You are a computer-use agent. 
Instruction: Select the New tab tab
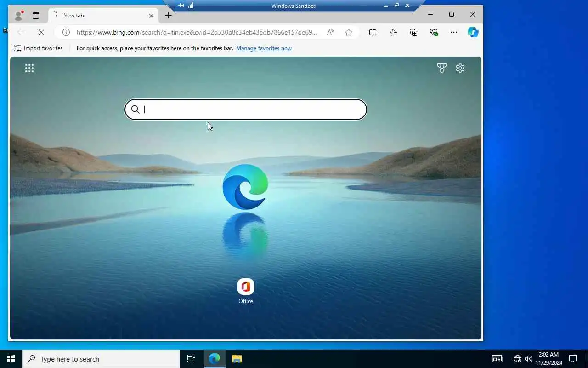103,16
